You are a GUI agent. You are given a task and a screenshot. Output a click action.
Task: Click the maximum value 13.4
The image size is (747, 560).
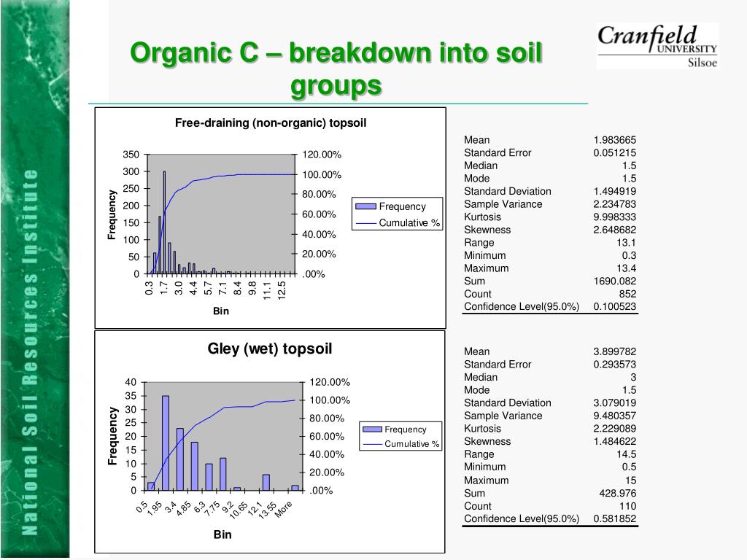(x=626, y=268)
